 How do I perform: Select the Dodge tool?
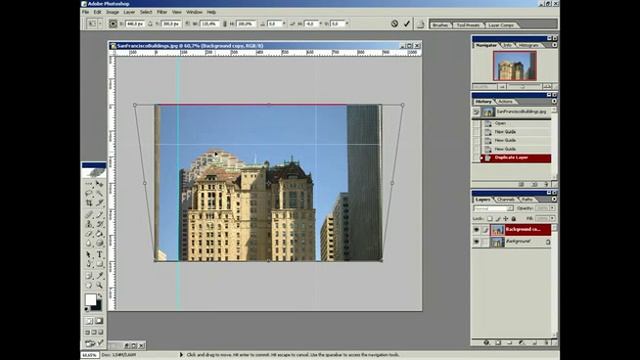pyautogui.click(x=99, y=243)
